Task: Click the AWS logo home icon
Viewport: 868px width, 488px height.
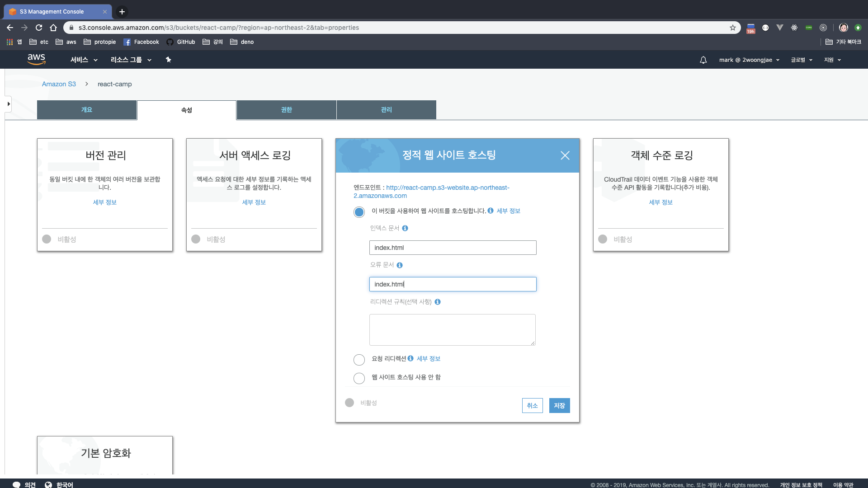Action: (x=36, y=59)
